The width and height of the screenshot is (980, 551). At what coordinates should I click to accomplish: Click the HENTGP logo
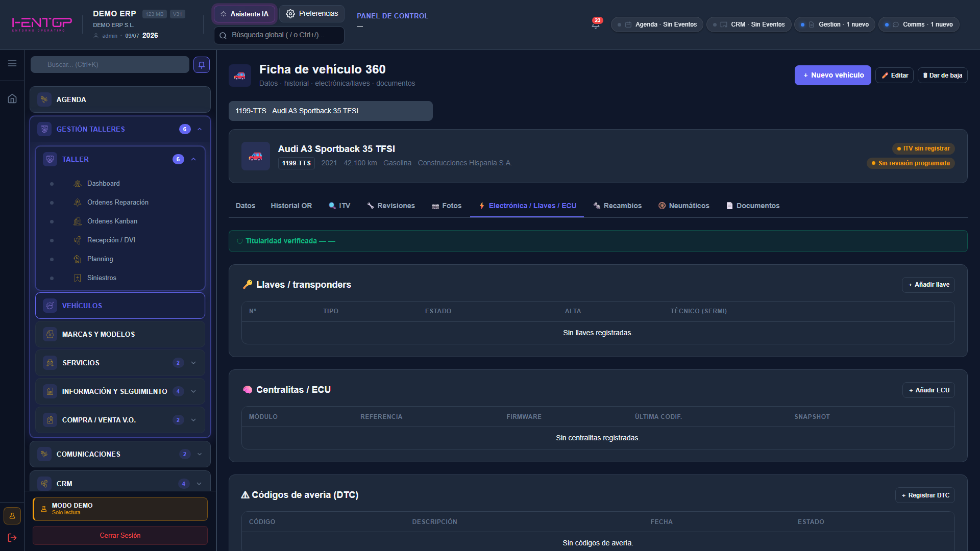tap(42, 24)
